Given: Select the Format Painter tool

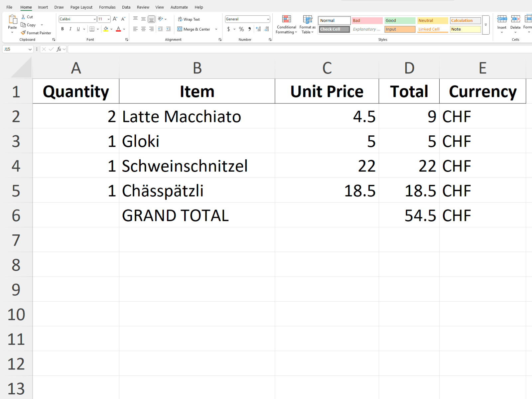Looking at the screenshot, I should pos(36,33).
